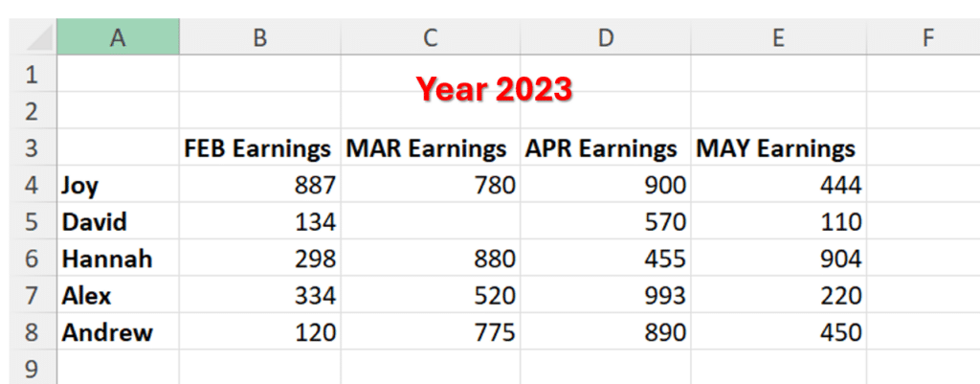Select row 3 header
Viewport: 980px width, 384px height.
29,148
